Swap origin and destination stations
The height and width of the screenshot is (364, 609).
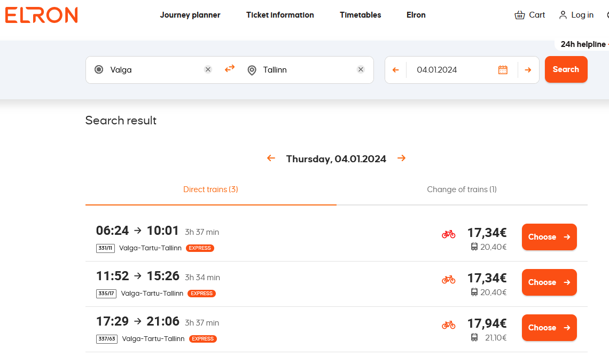230,69
